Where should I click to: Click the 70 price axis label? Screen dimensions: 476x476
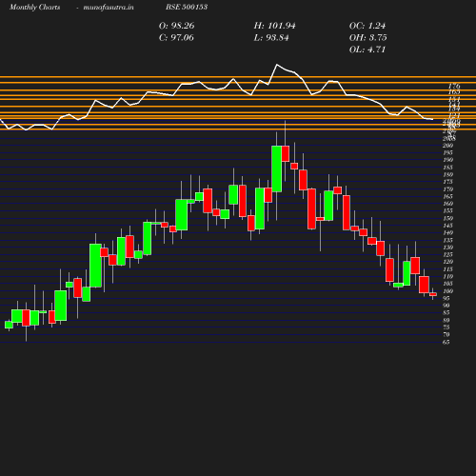tap(446, 334)
